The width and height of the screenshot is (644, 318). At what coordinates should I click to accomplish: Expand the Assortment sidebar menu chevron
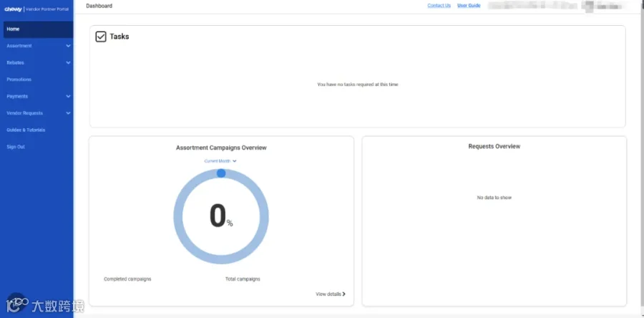coord(68,46)
